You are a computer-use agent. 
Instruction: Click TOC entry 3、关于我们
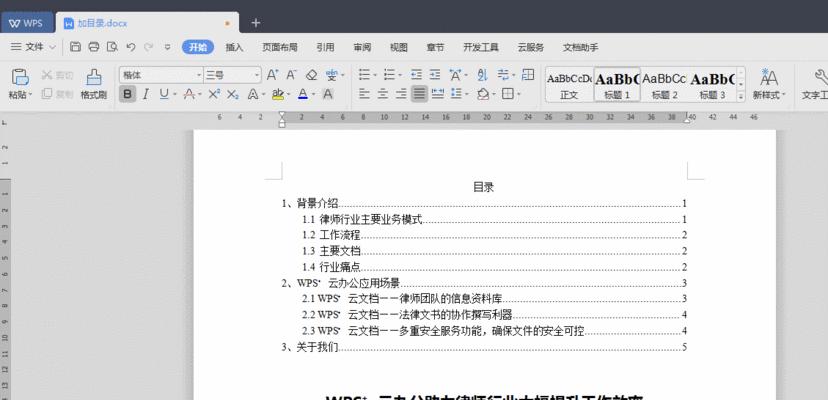pyautogui.click(x=484, y=347)
